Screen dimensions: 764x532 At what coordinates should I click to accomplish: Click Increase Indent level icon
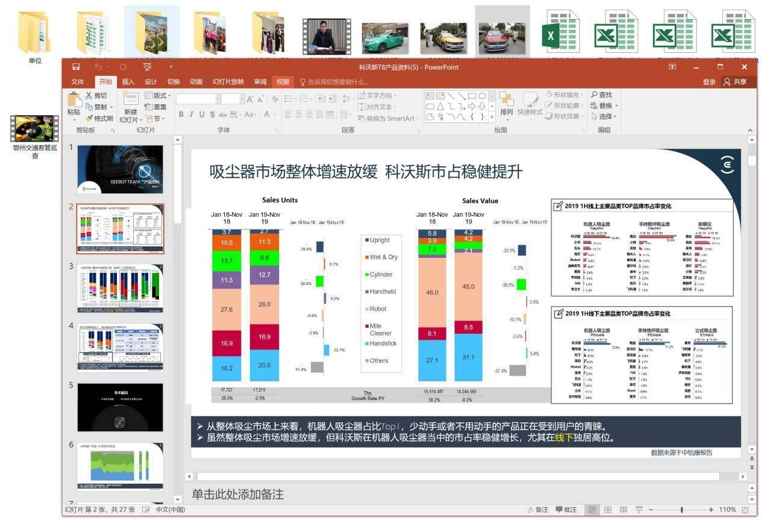(332, 99)
